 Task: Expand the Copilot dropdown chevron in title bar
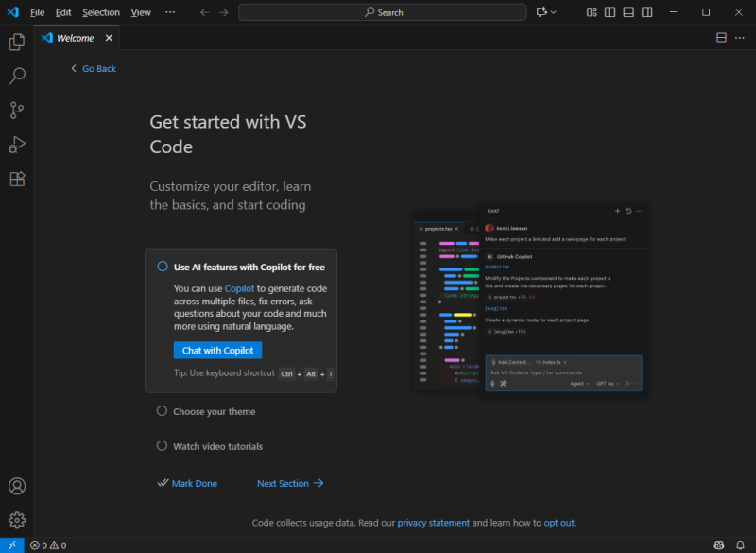(x=554, y=12)
